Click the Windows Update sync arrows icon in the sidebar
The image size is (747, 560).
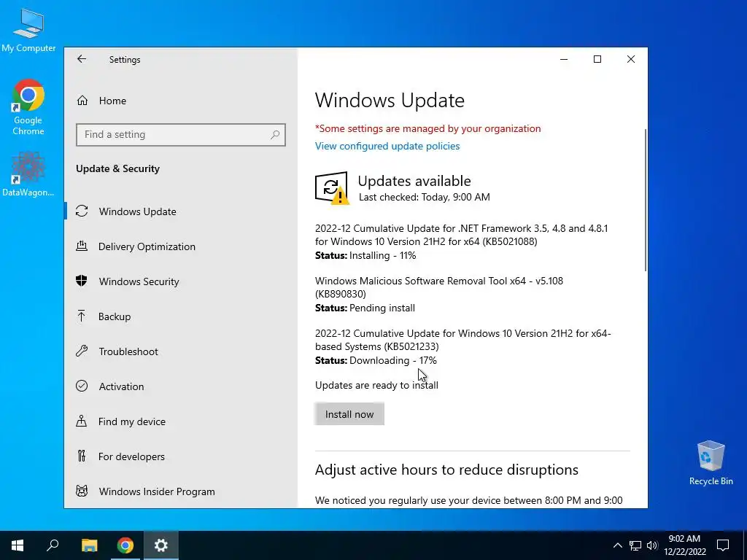point(82,211)
